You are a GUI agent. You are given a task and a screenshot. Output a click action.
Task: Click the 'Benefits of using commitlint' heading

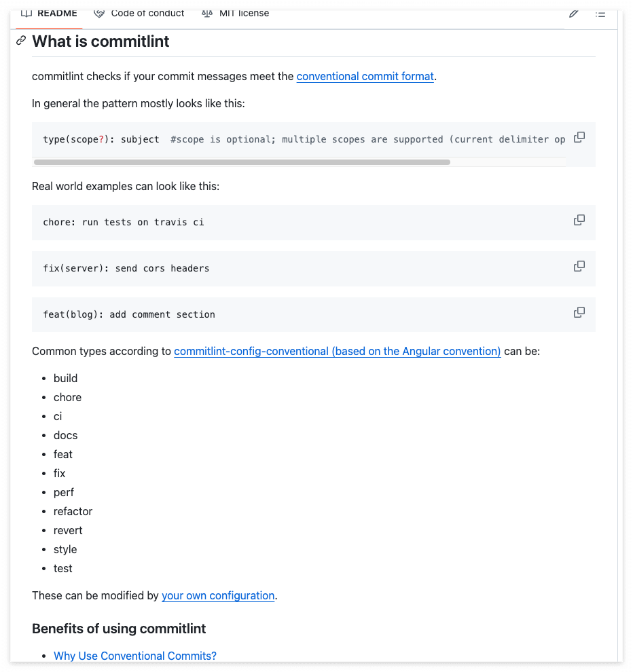(x=119, y=629)
